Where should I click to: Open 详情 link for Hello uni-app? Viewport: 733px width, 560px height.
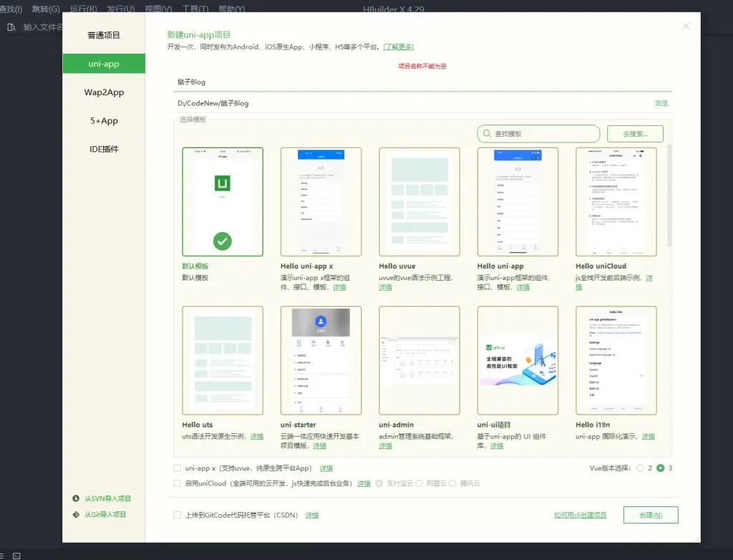point(523,287)
